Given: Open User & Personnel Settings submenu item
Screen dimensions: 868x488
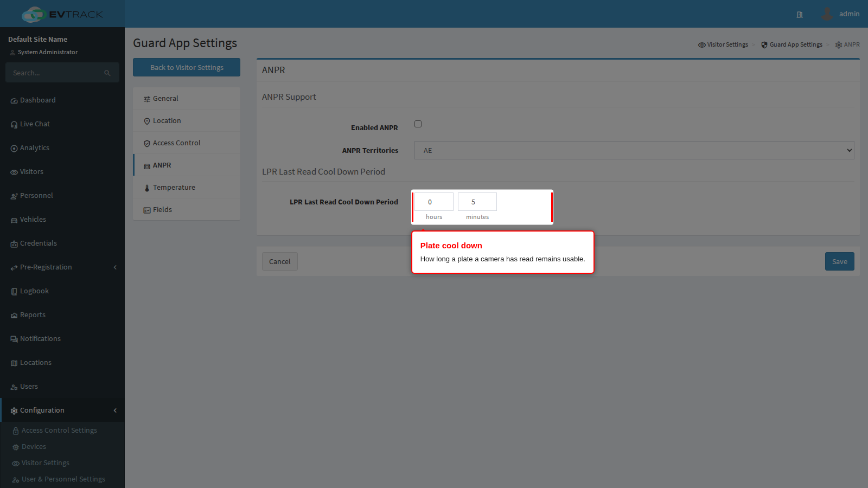Looking at the screenshot, I should 62,479.
